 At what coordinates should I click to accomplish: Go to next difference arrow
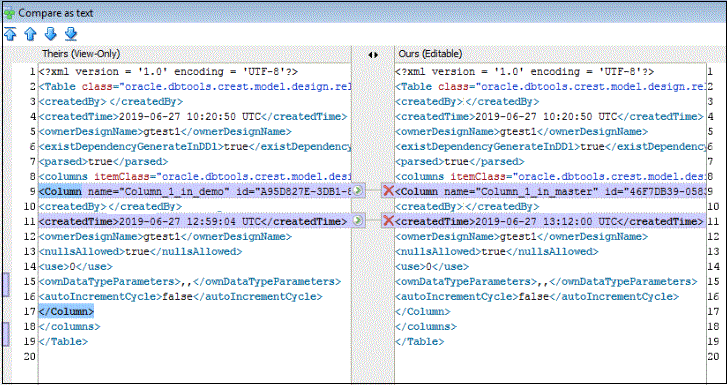(51, 34)
